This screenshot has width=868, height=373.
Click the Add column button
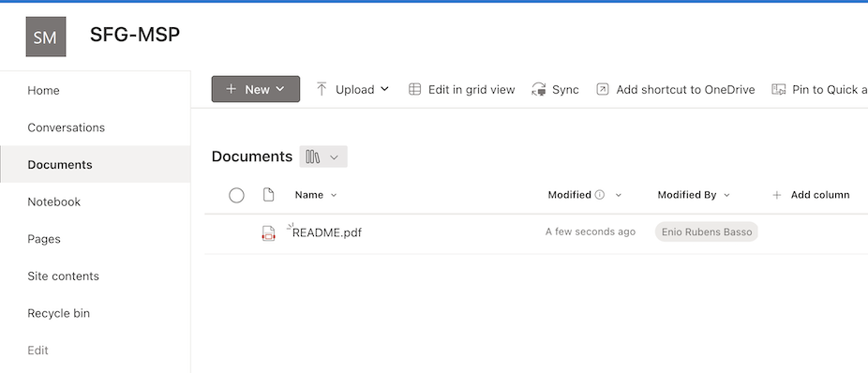click(811, 195)
